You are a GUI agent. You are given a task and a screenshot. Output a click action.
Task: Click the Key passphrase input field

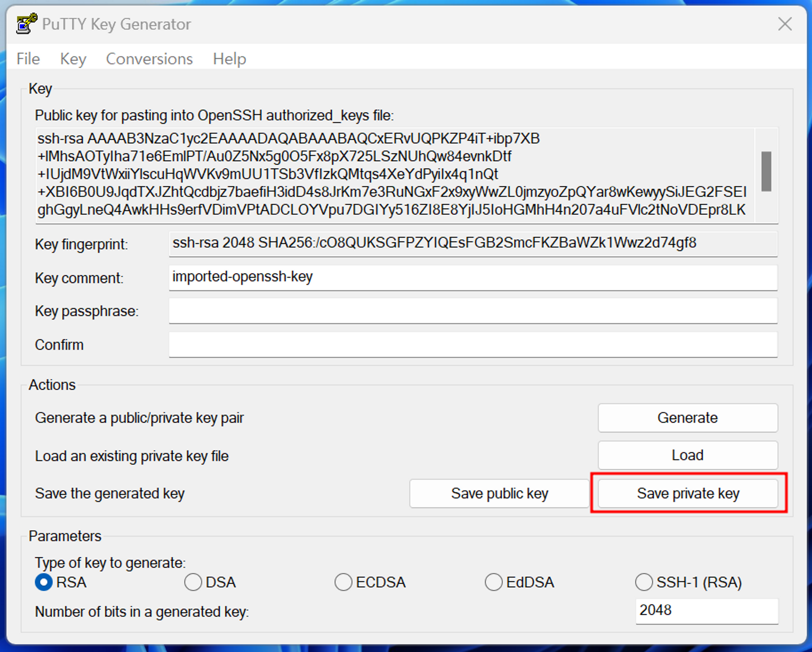tap(473, 311)
